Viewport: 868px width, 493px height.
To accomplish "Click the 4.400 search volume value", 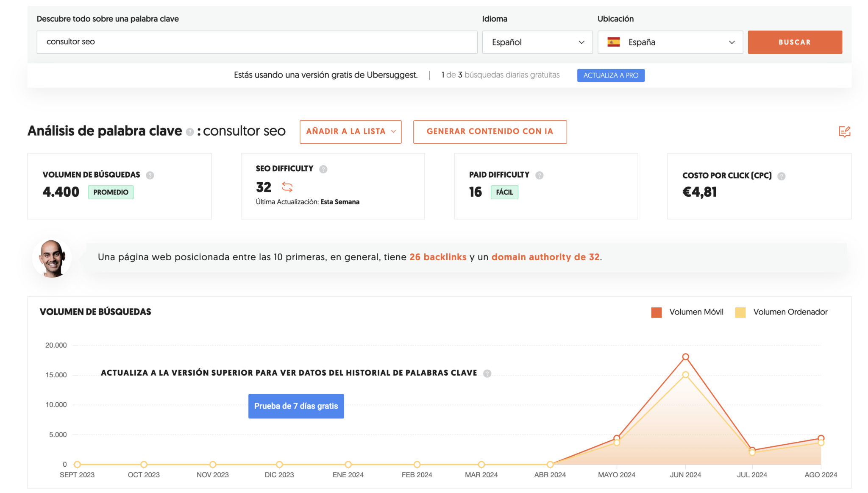I will pyautogui.click(x=61, y=192).
